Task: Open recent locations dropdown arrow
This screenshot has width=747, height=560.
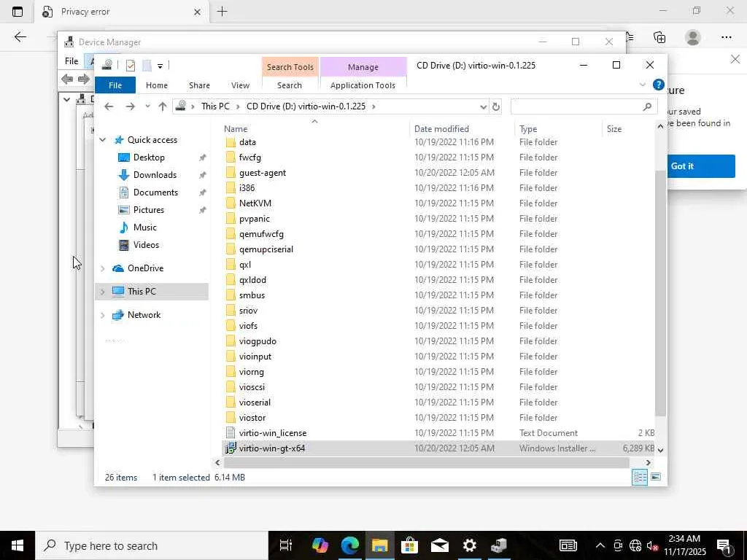Action: pos(147,106)
